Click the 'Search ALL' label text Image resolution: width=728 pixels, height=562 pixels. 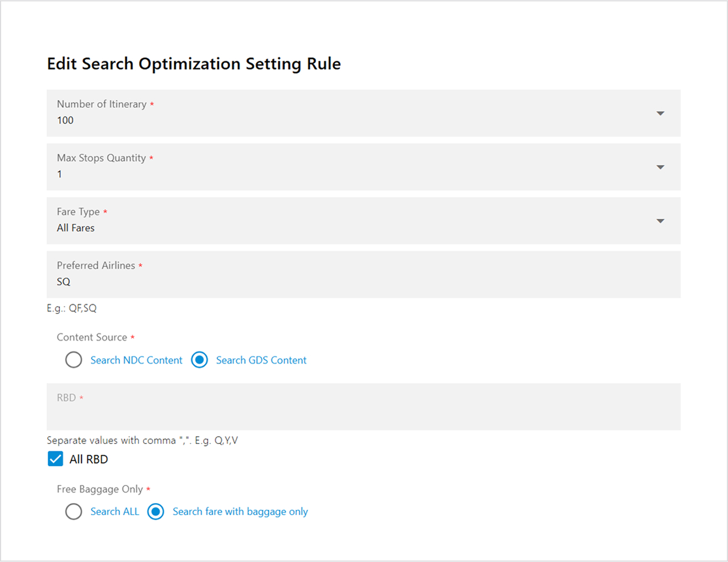115,511
